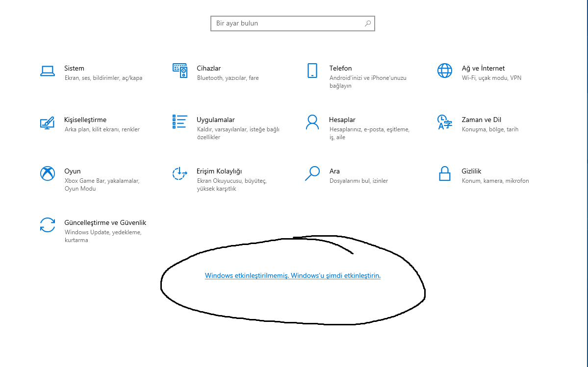
Task: Click 'Bluetooth, yazıcılar, fare' text
Action: coord(228,78)
